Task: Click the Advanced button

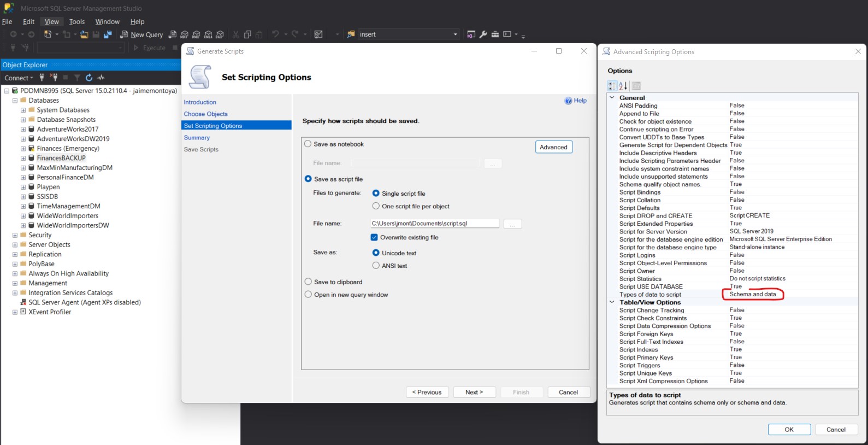Action: pos(553,147)
